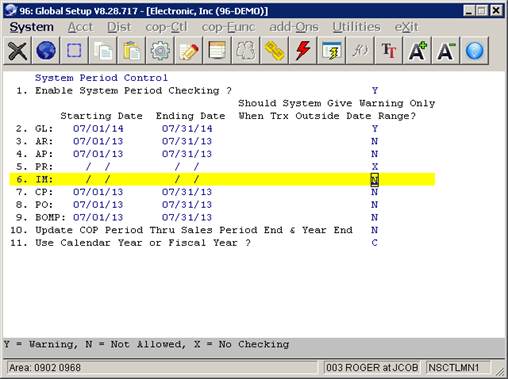The width and height of the screenshot is (508, 379).
Task: Click the blue globe toolbar icon
Action: click(46, 51)
